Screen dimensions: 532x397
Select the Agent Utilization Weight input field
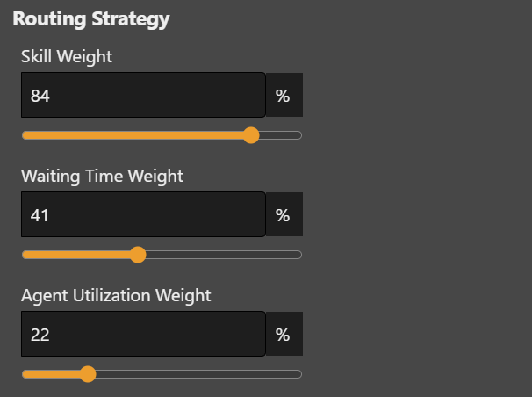coord(143,334)
